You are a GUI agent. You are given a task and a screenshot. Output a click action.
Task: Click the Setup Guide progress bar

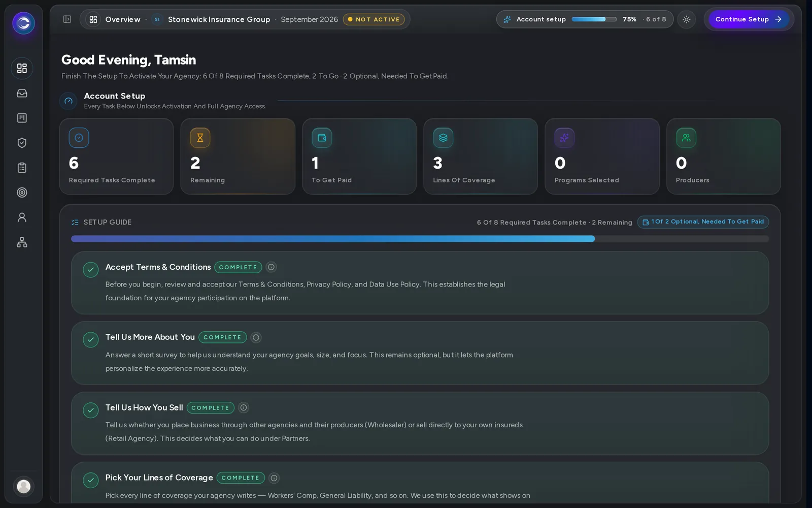(420, 239)
